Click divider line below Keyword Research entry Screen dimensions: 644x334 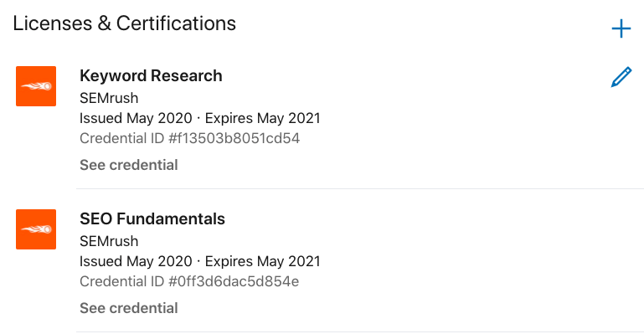(x=360, y=188)
